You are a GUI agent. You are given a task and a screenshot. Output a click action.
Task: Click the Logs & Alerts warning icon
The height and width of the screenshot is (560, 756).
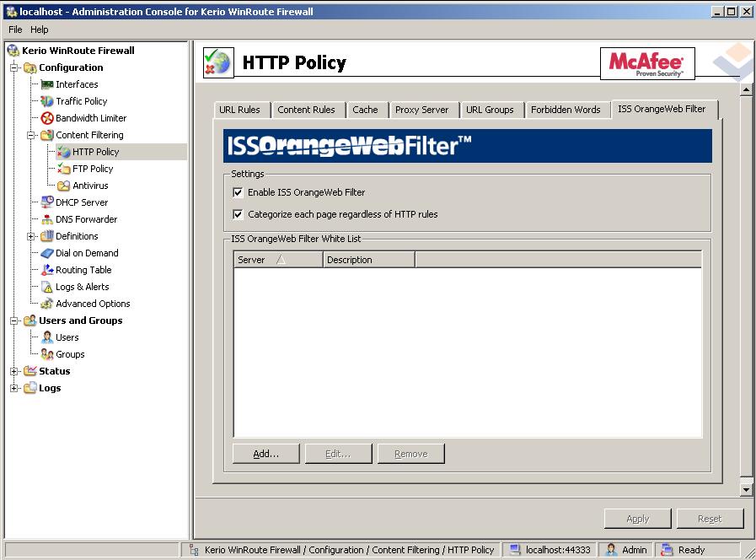click(x=46, y=287)
